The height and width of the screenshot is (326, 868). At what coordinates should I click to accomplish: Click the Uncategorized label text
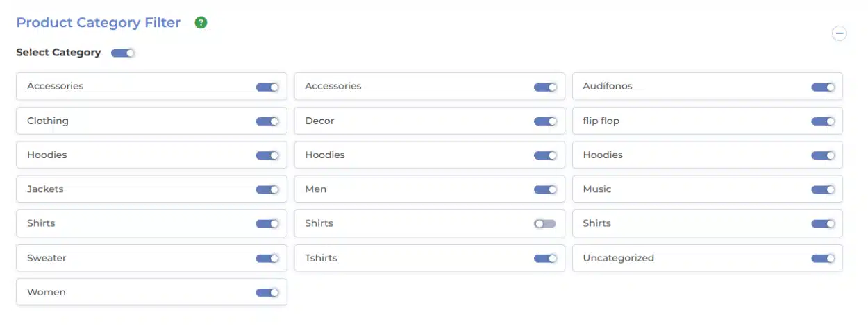click(618, 258)
